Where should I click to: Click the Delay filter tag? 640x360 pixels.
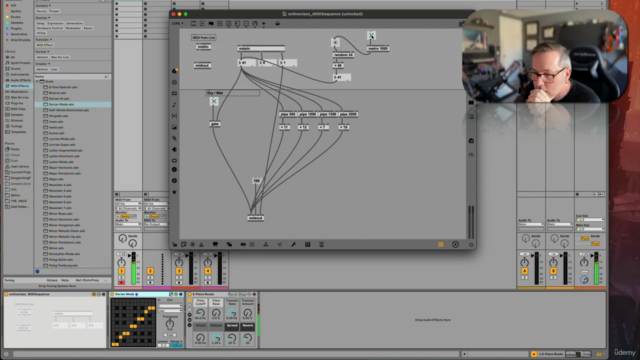click(x=40, y=23)
